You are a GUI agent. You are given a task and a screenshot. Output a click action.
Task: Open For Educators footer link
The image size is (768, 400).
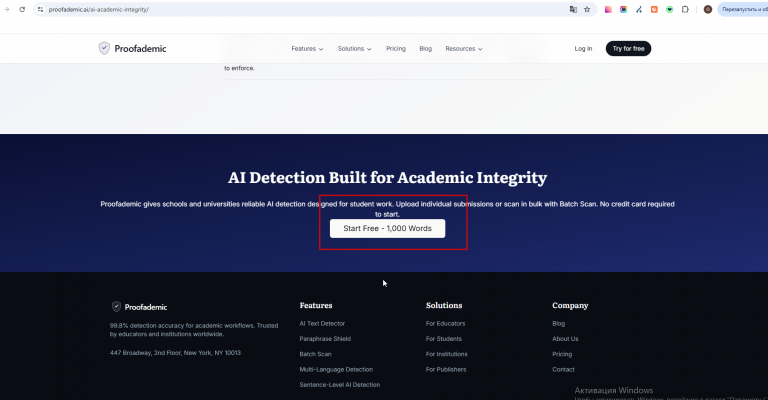pos(445,324)
